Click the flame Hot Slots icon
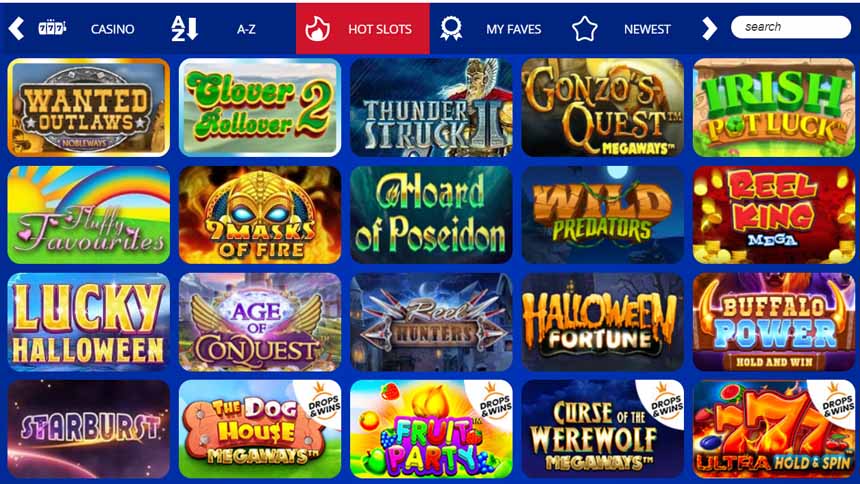The image size is (860, 484). point(317,29)
